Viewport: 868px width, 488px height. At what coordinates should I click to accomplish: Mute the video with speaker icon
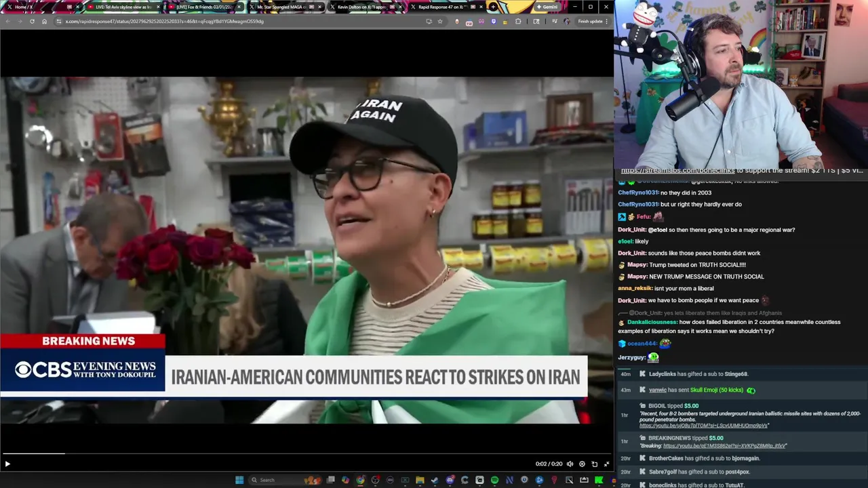[570, 464]
